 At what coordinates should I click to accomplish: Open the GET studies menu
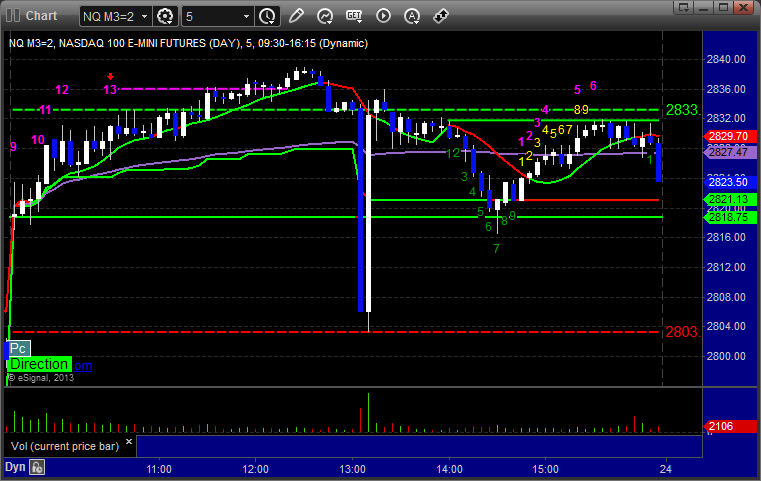[354, 16]
